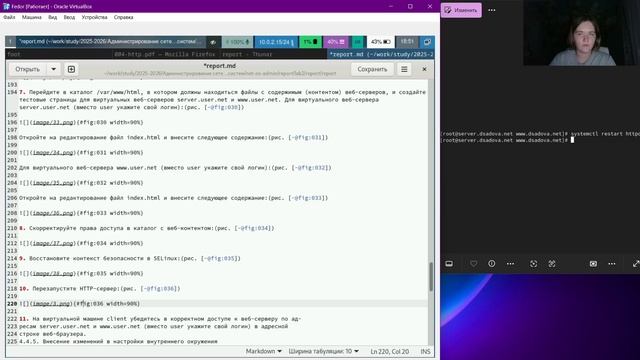Click the image/3.png link on line 220
The image size is (640, 360).
(x=51, y=304)
